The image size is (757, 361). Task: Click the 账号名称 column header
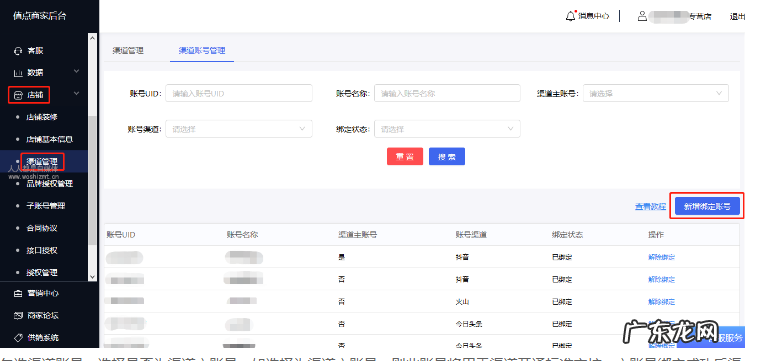point(242,235)
